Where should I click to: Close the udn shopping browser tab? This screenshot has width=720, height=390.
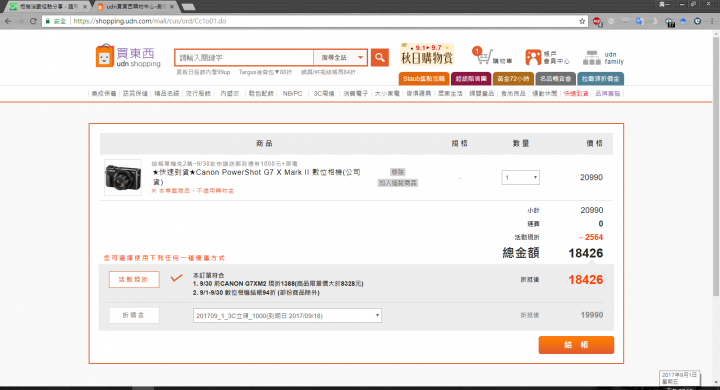coord(172,7)
